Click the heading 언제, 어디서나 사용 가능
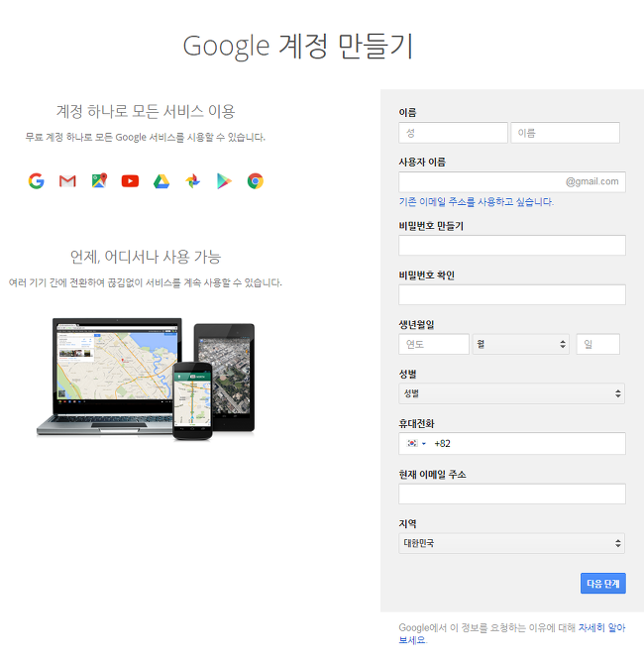This screenshot has width=644, height=660. pos(146,257)
